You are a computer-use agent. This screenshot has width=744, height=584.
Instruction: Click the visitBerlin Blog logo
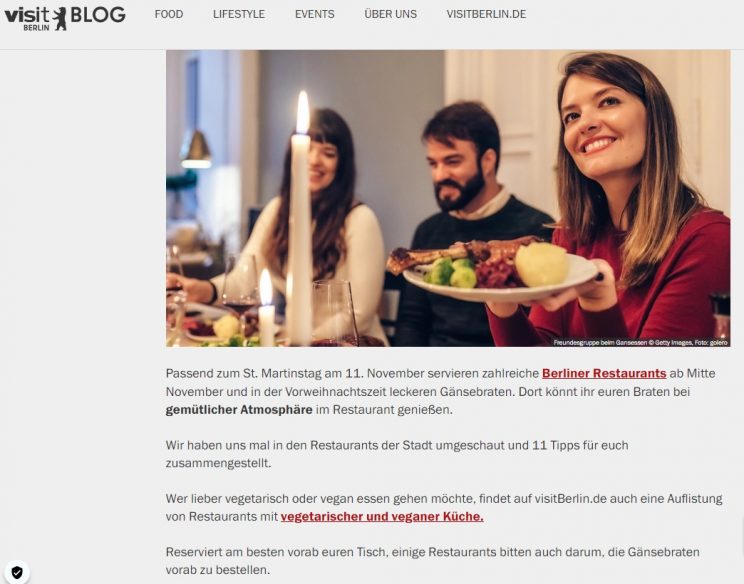point(65,18)
